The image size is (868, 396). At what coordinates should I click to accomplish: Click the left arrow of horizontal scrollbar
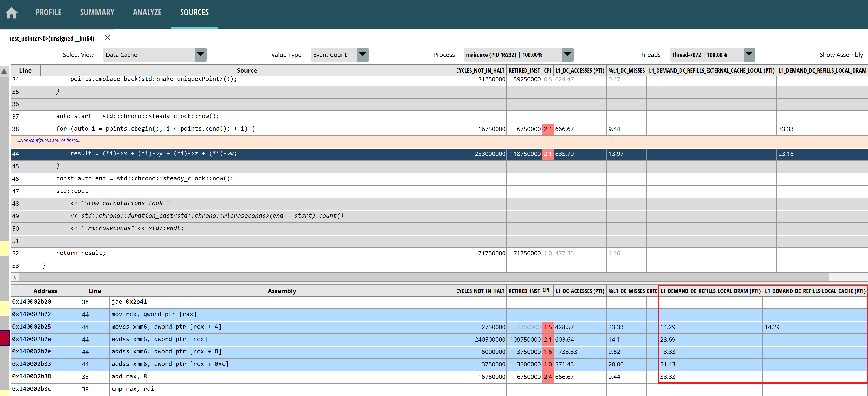pyautogui.click(x=15, y=277)
